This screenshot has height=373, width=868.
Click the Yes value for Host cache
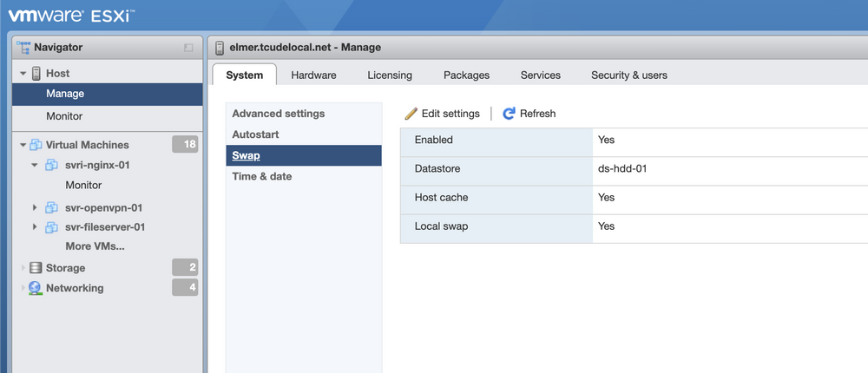[606, 198]
